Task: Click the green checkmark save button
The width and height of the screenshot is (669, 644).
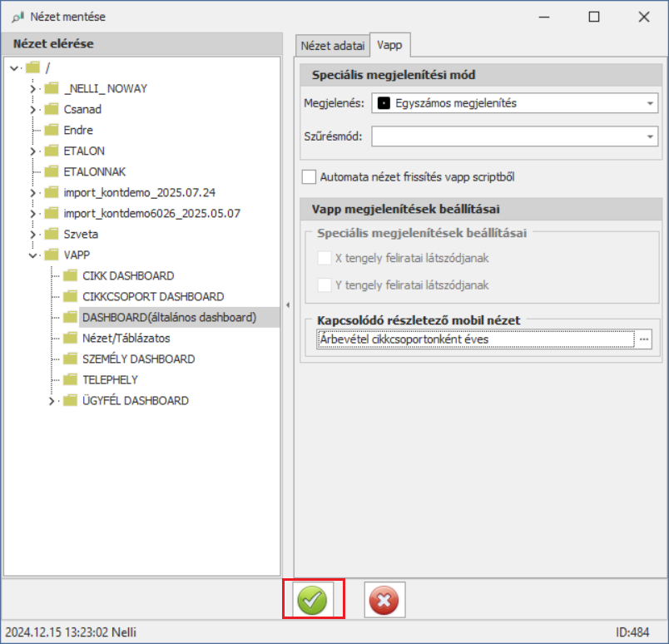Action: (313, 599)
